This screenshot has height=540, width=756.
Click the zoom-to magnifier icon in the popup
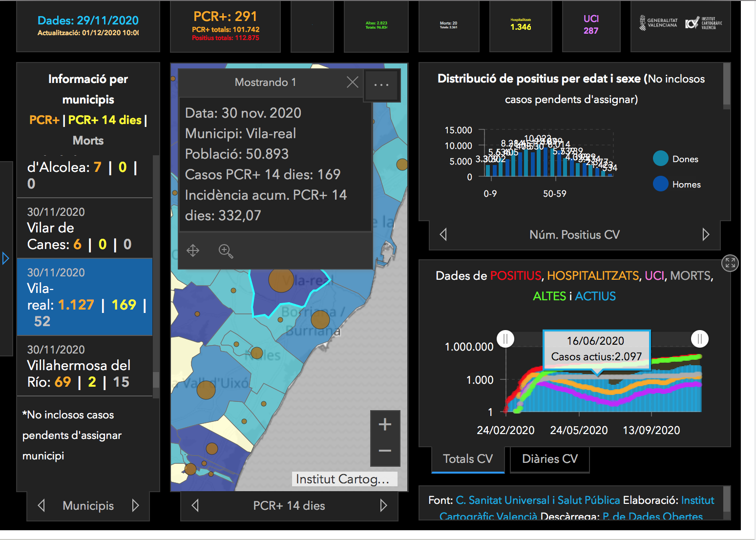coord(226,251)
